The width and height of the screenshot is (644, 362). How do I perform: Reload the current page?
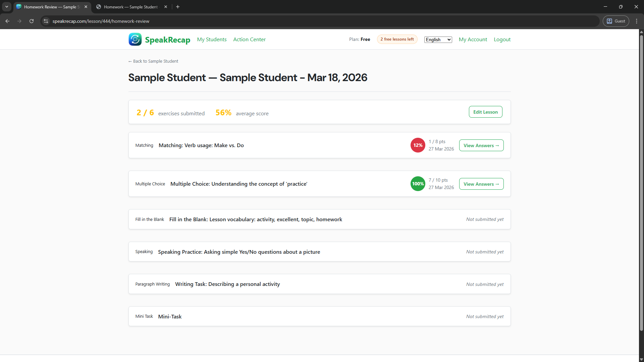point(32,21)
